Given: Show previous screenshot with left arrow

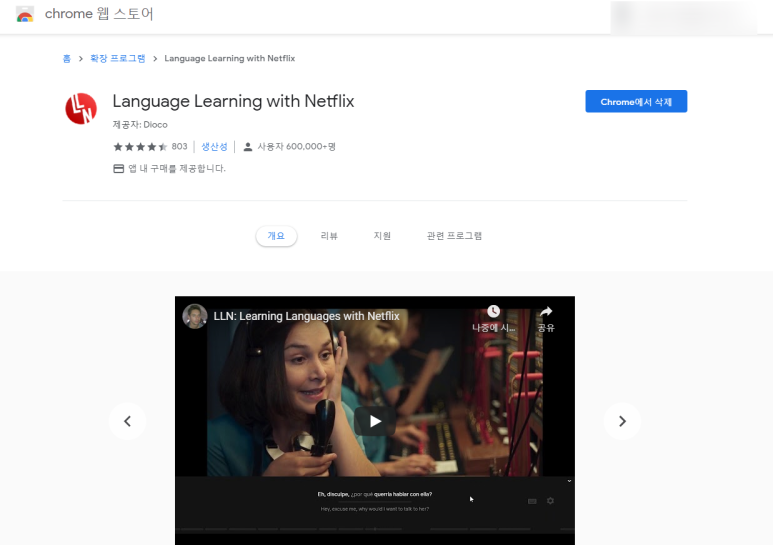Looking at the screenshot, I should 128,421.
